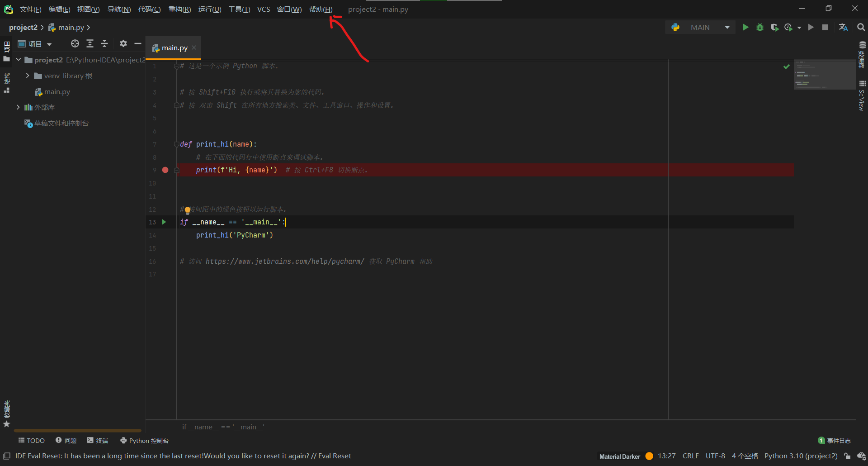This screenshot has height=466, width=868.
Task: Stop execution with the square stop icon
Action: coord(825,28)
